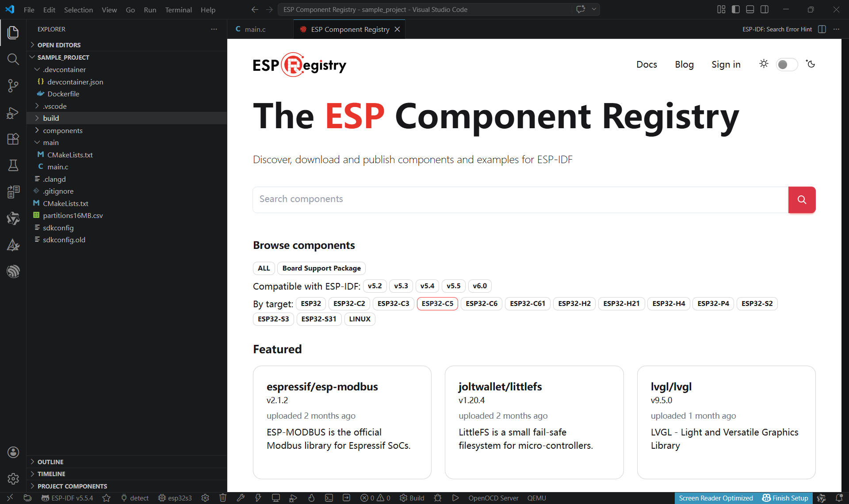
Task: Select the v5.4 ESP-IDF compatibility filter
Action: 427,286
